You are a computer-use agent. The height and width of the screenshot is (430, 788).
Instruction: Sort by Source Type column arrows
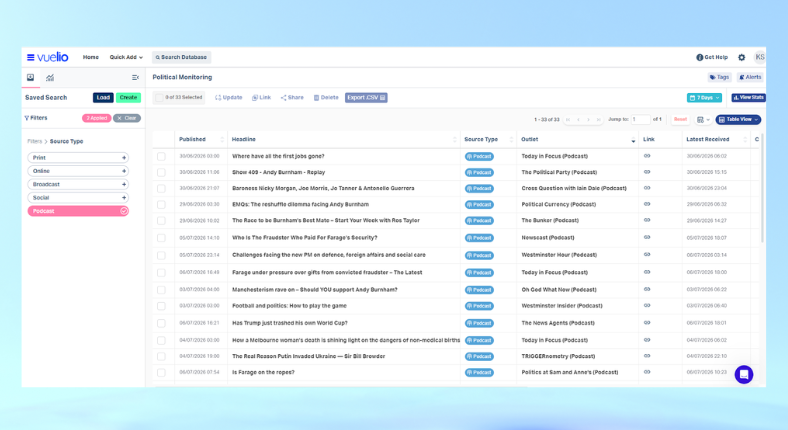[x=511, y=140]
